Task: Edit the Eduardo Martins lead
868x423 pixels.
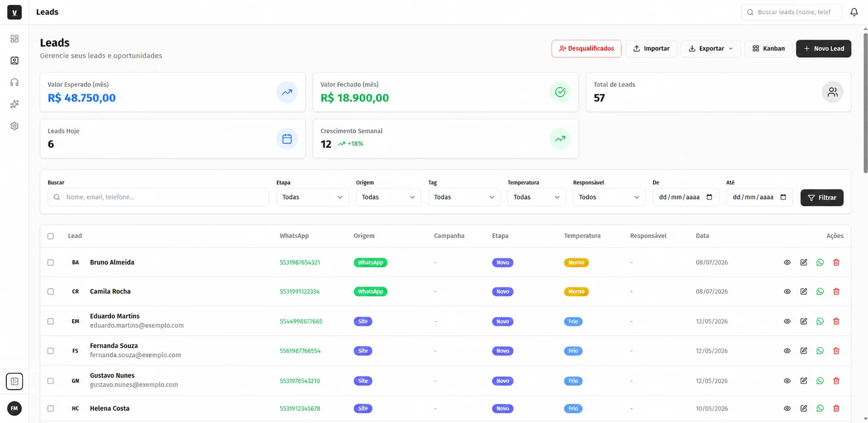Action: (804, 321)
